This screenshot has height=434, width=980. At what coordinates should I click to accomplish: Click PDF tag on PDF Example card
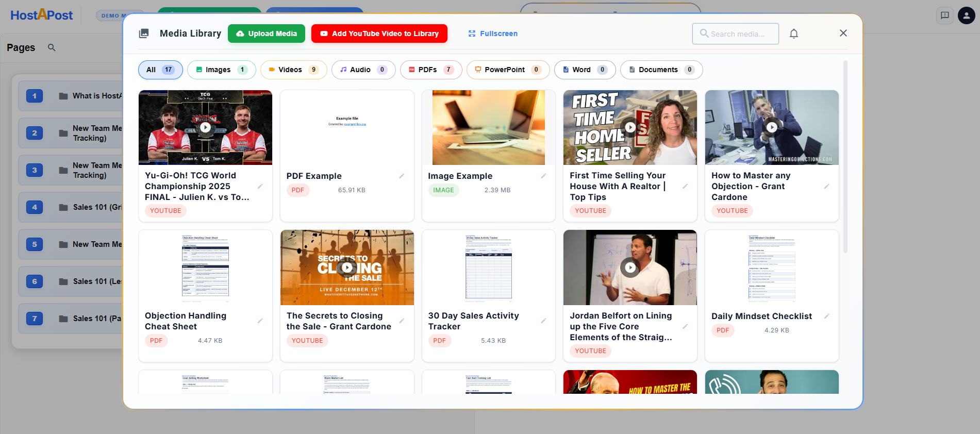298,190
